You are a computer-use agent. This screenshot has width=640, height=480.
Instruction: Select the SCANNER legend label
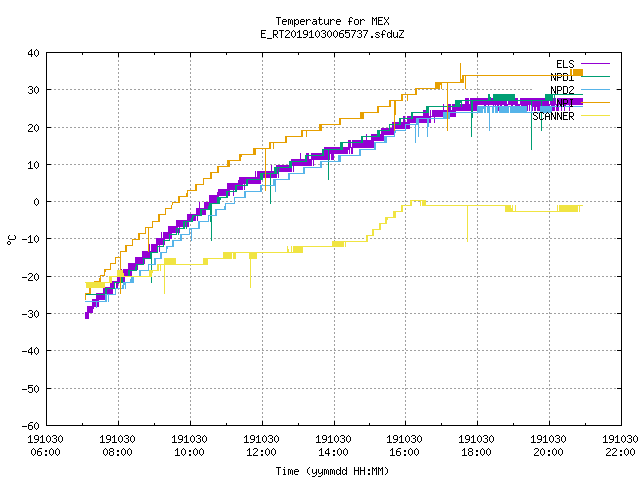click(x=553, y=116)
